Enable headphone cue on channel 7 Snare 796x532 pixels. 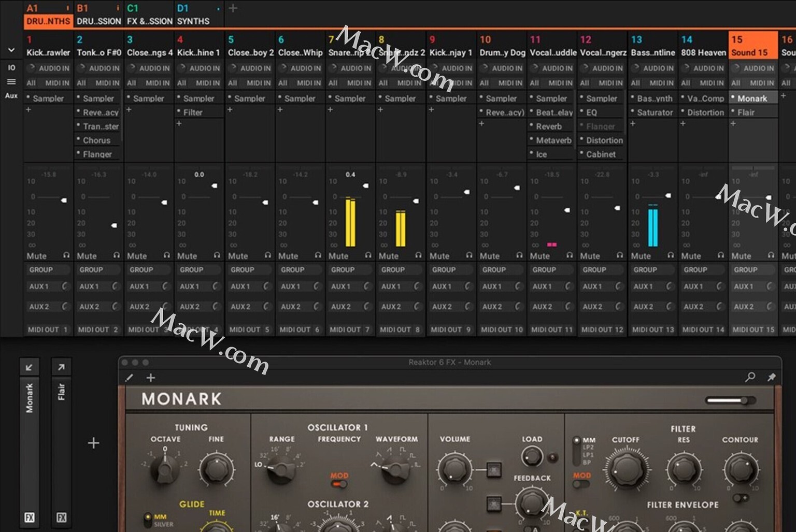[x=368, y=255]
